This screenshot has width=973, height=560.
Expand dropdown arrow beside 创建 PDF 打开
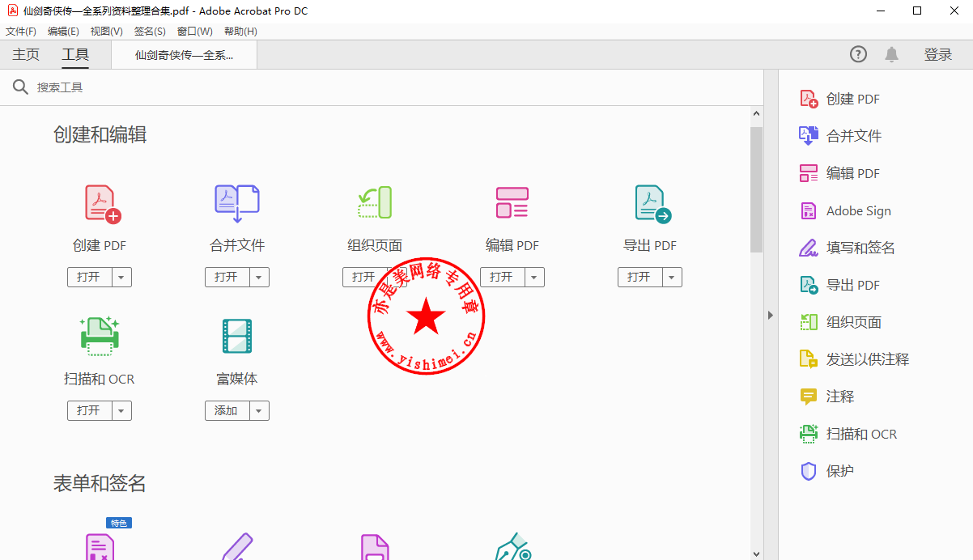(x=121, y=277)
